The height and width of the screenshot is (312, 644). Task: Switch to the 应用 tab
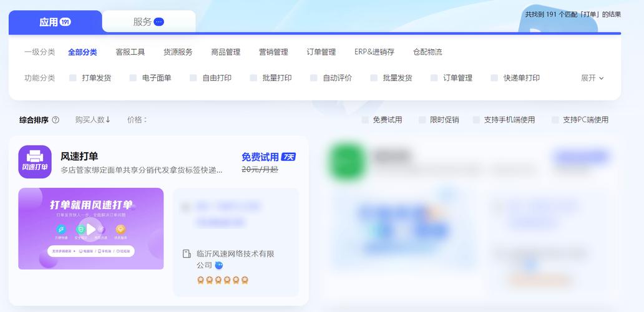coord(55,22)
